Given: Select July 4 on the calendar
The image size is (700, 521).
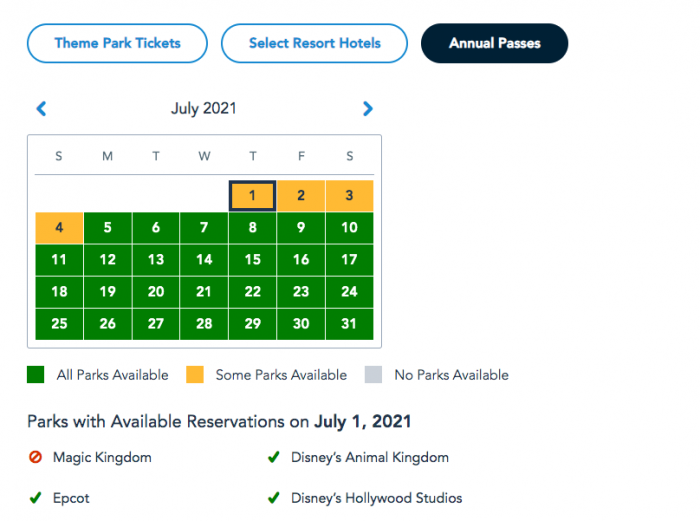Looking at the screenshot, I should [59, 228].
